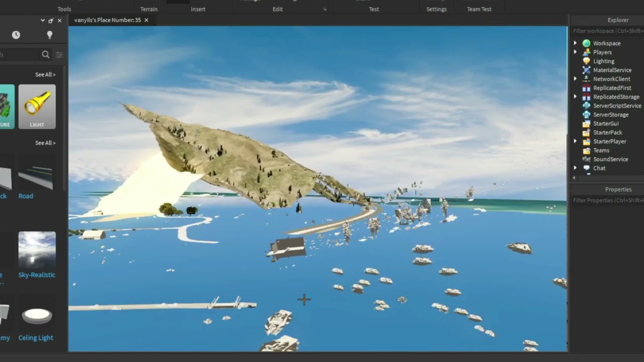The height and width of the screenshot is (362, 644).
Task: Click the ServerStorage icon
Action: 586,115
